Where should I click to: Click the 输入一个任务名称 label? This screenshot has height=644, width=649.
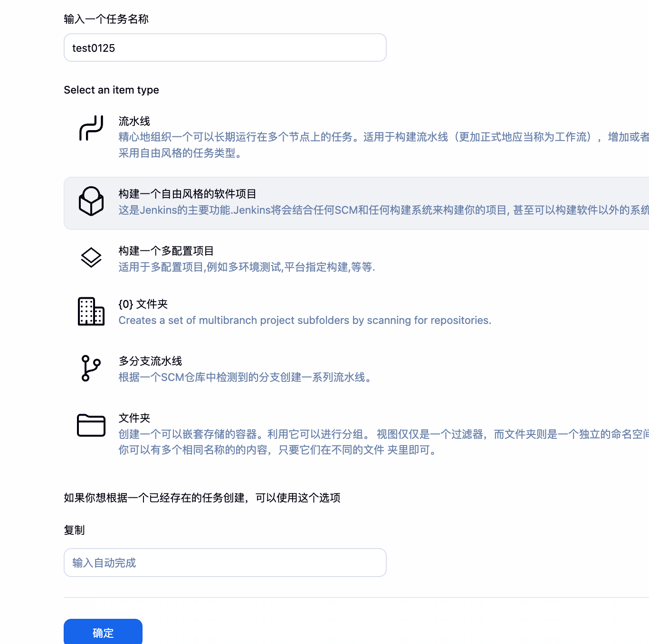(x=106, y=19)
